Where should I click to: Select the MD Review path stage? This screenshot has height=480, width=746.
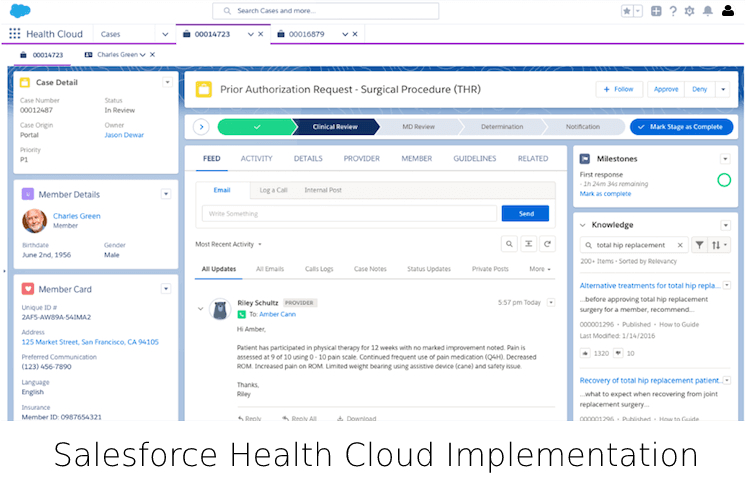point(418,127)
